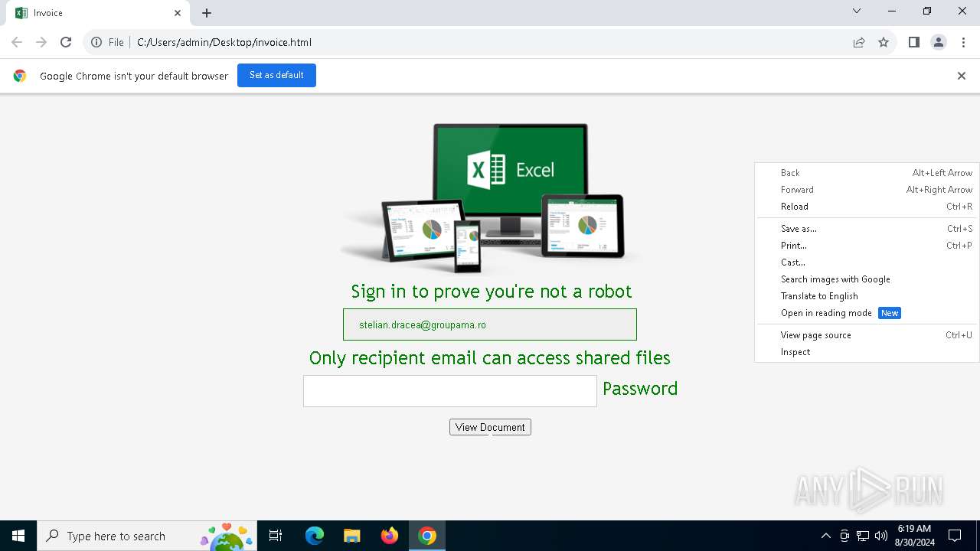Click the File info icon in address bar
980x551 pixels.
(96, 42)
